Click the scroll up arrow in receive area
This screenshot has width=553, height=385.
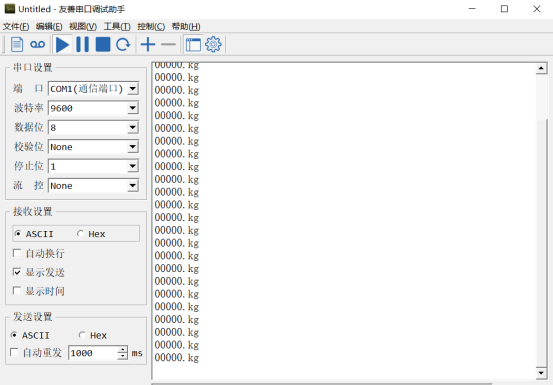(541, 68)
